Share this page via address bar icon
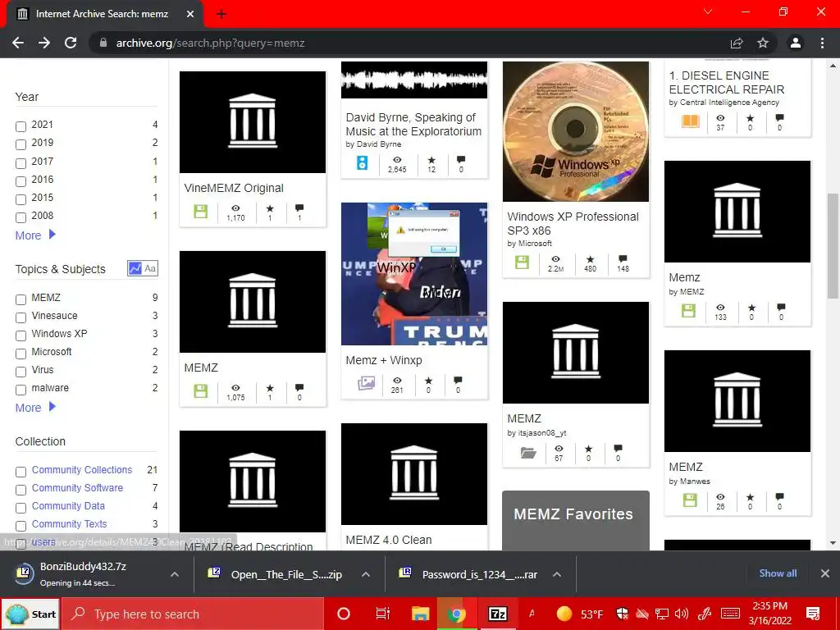Image resolution: width=840 pixels, height=630 pixels. [737, 43]
